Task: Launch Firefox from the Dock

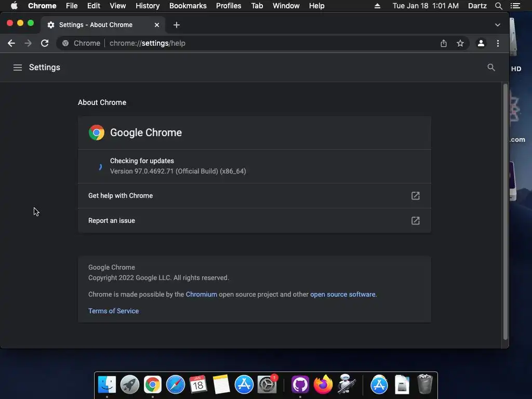Action: pos(323,384)
